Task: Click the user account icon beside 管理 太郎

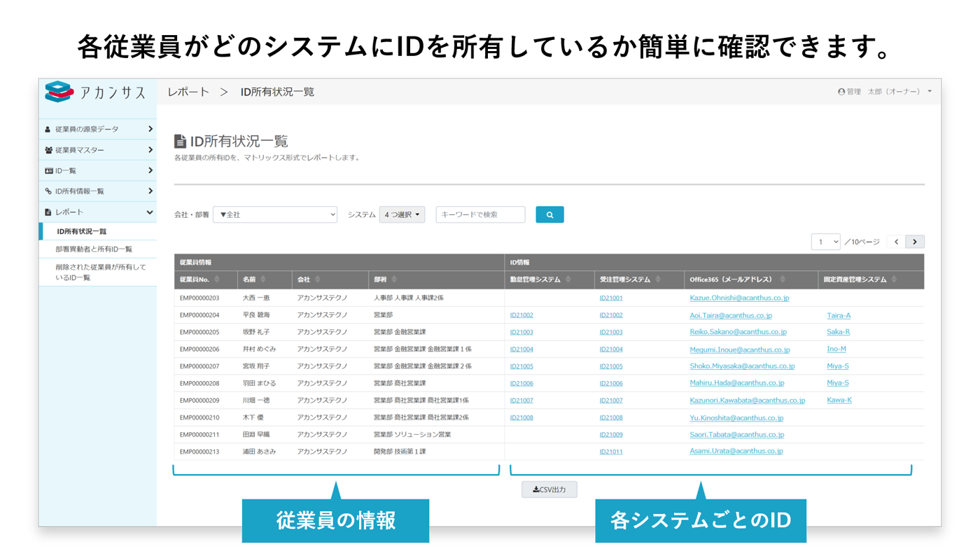Action: pyautogui.click(x=841, y=92)
